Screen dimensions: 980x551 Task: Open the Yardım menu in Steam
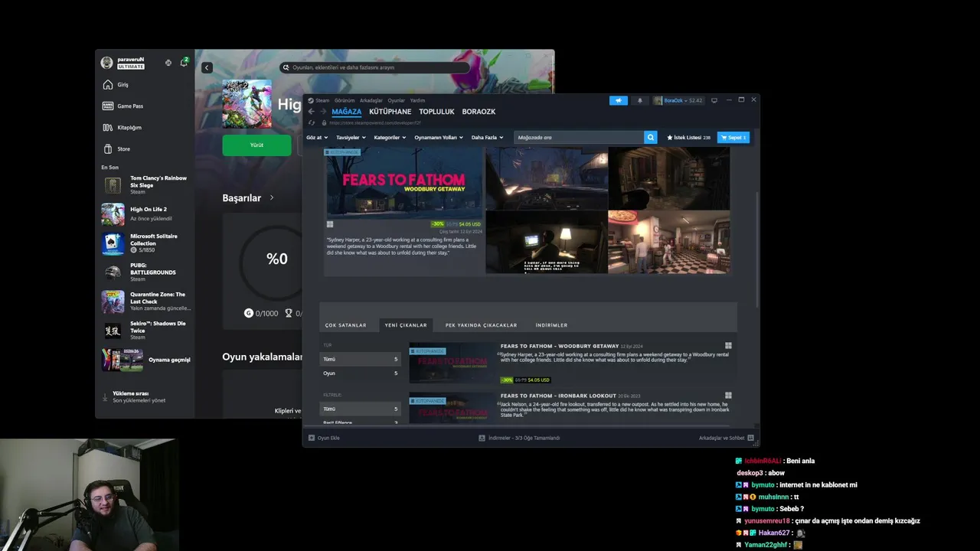tap(417, 100)
